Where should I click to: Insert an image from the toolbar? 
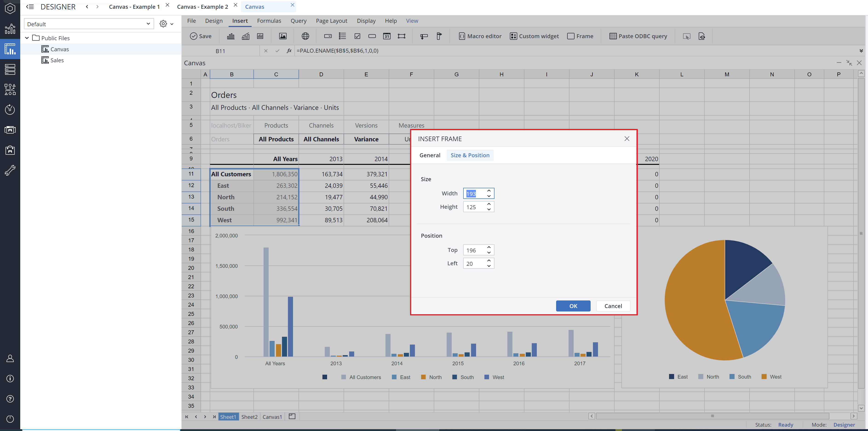(283, 36)
